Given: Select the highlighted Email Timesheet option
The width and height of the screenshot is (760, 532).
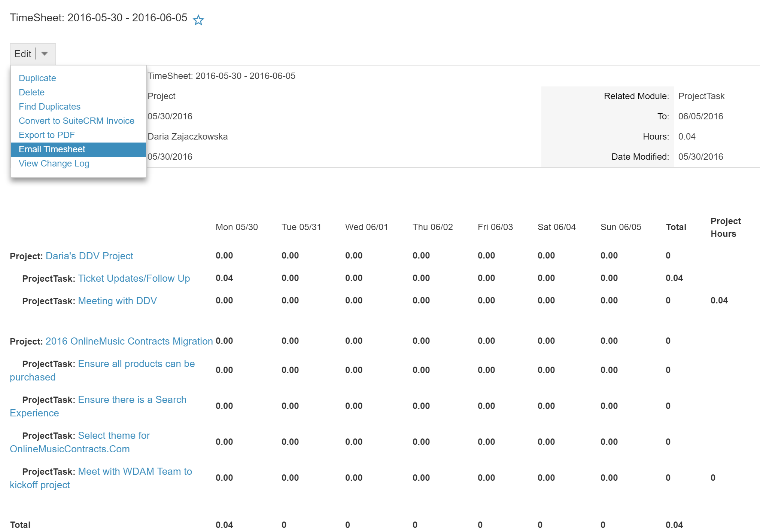Looking at the screenshot, I should tap(52, 149).
